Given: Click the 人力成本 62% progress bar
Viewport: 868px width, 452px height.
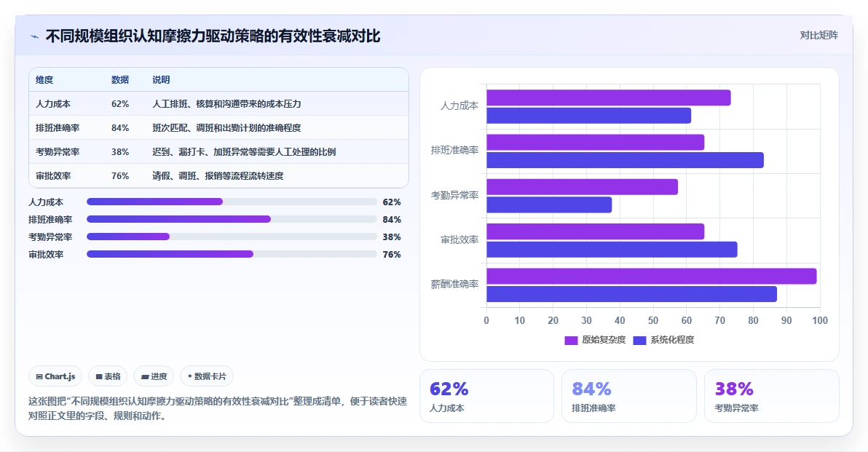Looking at the screenshot, I should pos(232,202).
